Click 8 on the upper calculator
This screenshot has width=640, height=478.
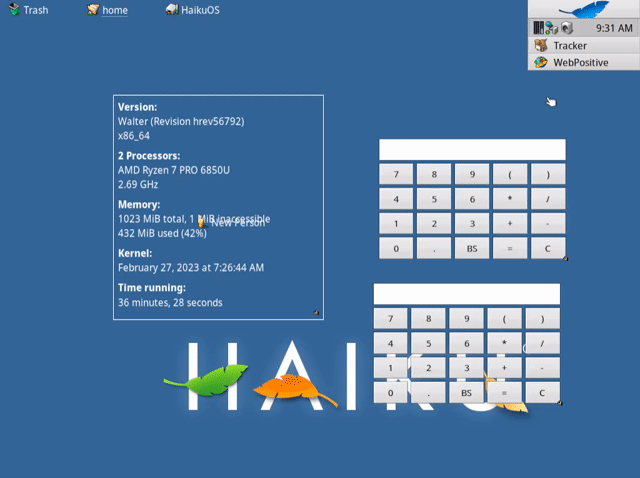click(434, 174)
